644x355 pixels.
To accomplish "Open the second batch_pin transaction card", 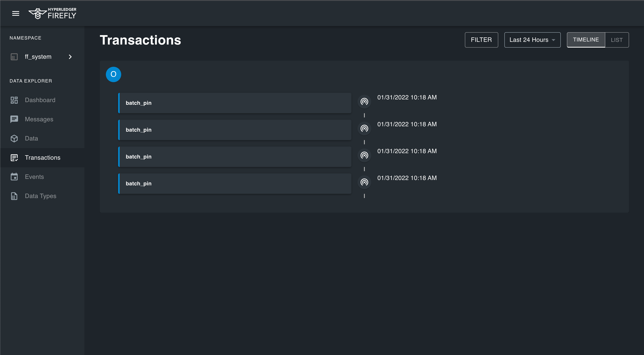I will click(235, 130).
